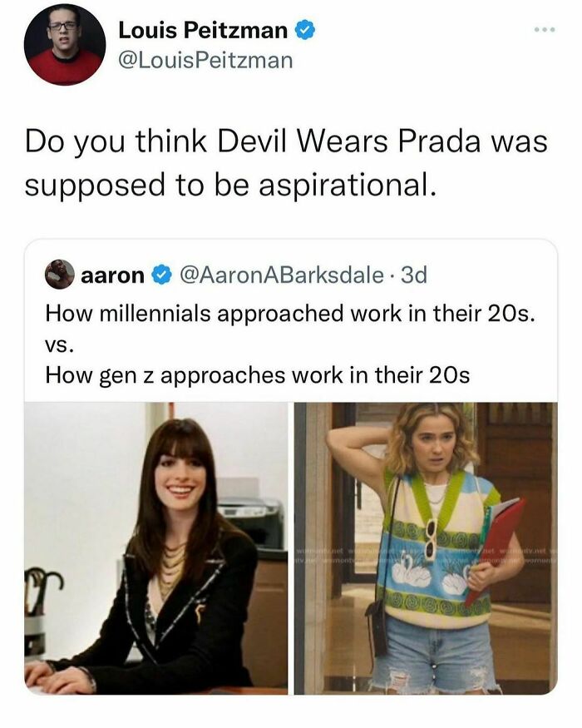Click the Louis Peitzman display name

click(x=203, y=31)
